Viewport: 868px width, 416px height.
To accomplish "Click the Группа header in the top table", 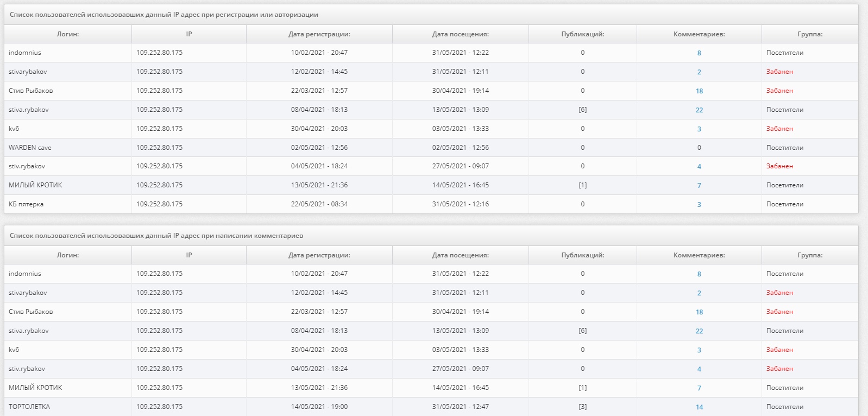I will [810, 34].
